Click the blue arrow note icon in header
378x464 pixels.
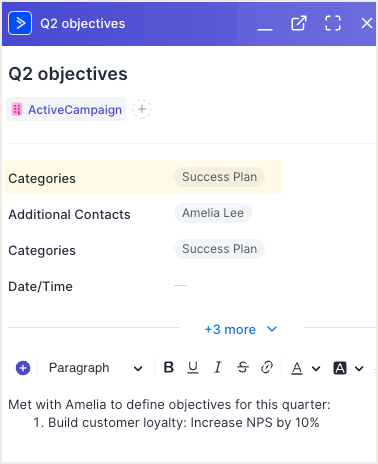pos(20,23)
